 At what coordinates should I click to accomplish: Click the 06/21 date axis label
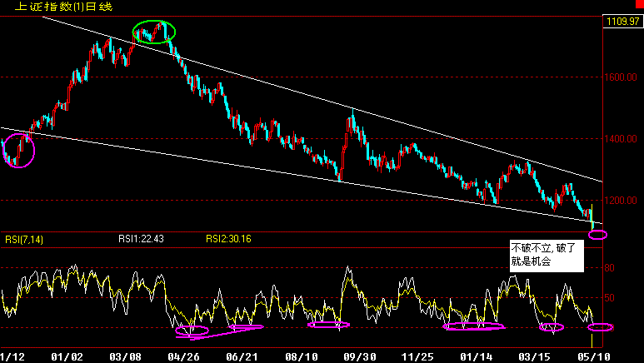[242, 357]
